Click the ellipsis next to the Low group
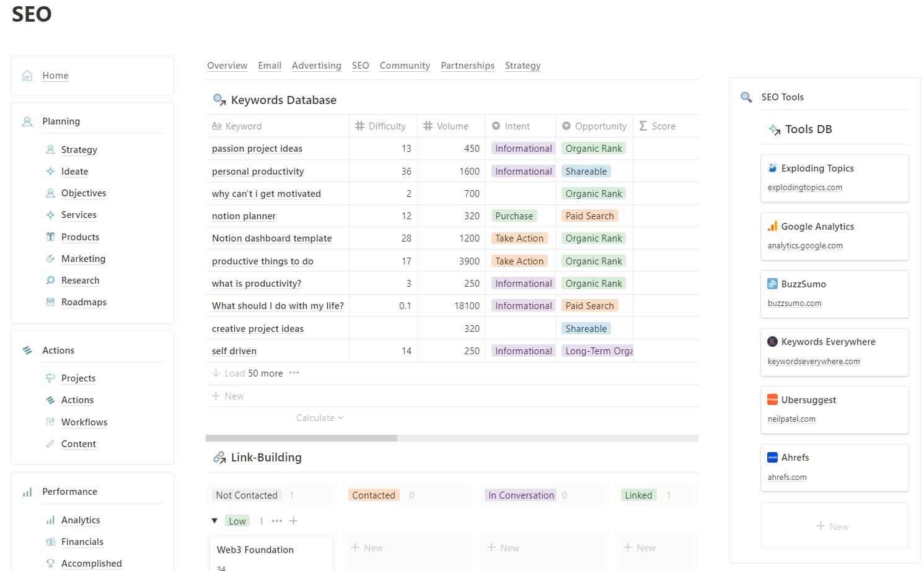This screenshot has height=571, width=924. click(277, 521)
